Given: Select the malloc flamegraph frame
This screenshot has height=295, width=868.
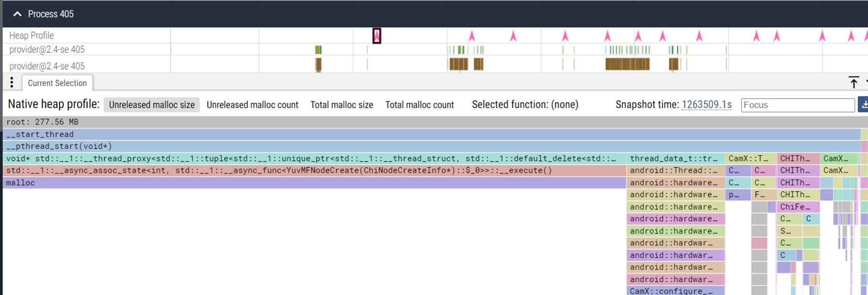Looking at the screenshot, I should 309,183.
